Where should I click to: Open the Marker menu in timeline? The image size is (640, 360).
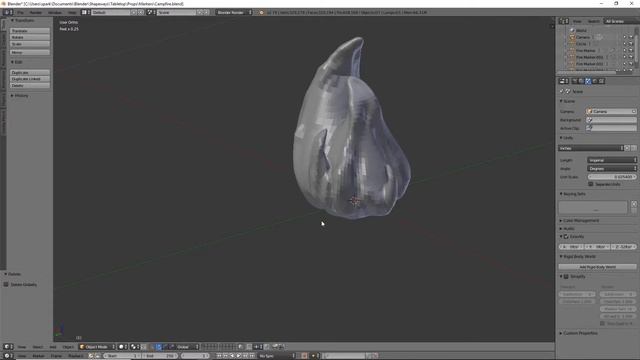point(38,356)
